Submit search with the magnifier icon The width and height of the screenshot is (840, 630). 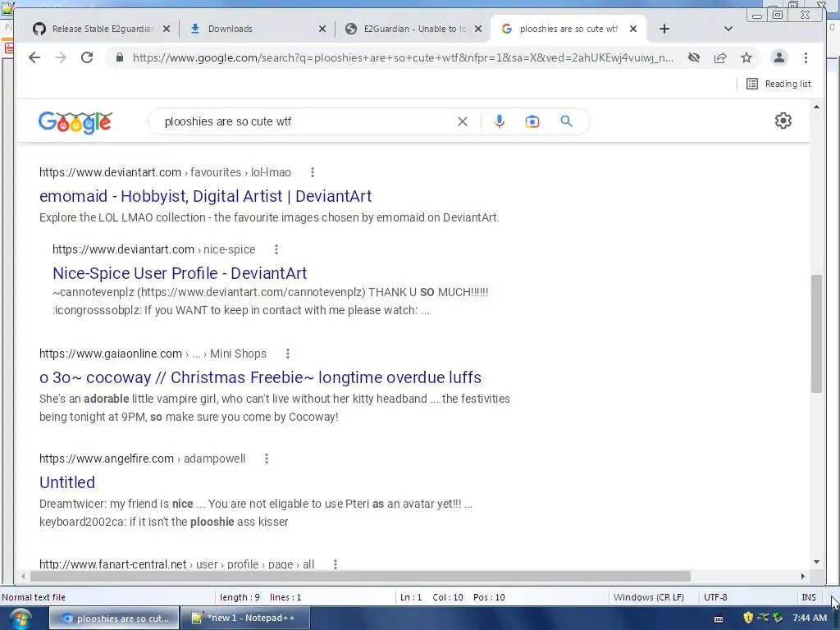[566, 121]
